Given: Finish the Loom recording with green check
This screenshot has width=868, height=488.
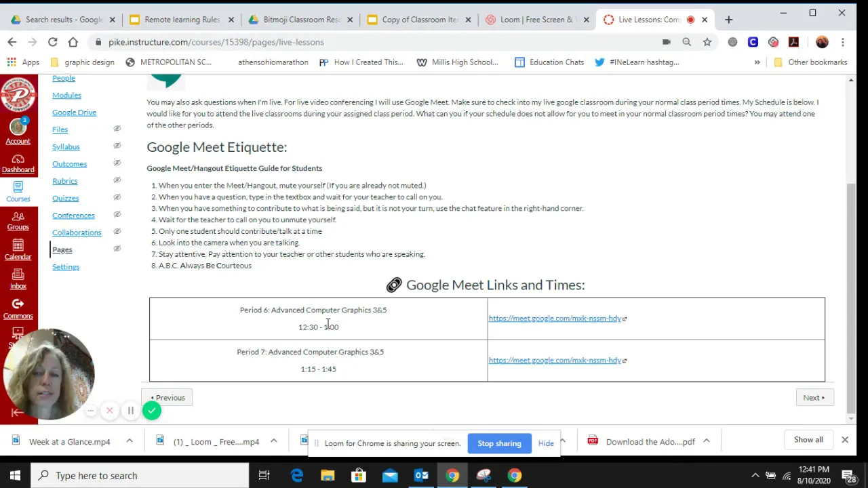Looking at the screenshot, I should coord(152,410).
